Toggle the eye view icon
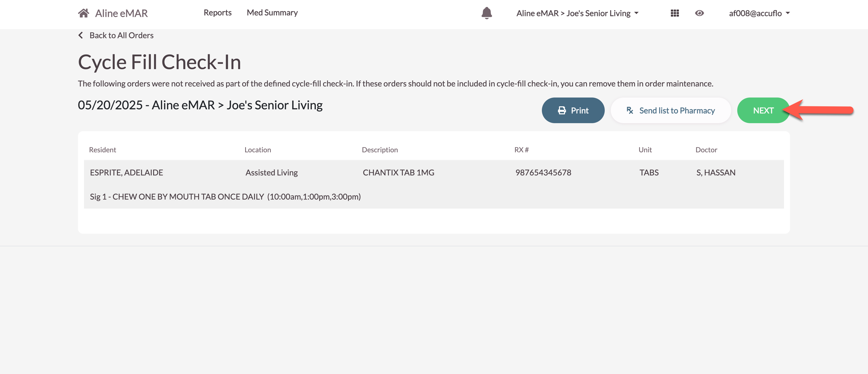 pyautogui.click(x=699, y=13)
